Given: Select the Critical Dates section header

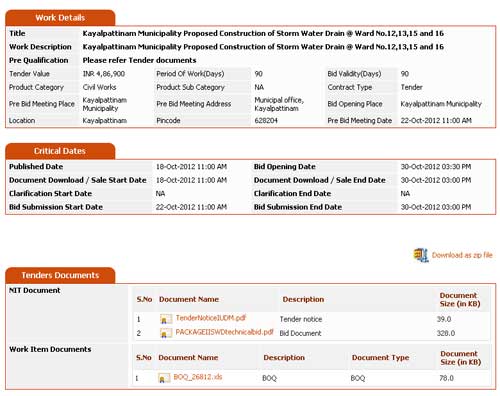Looking at the screenshot, I should [60, 151].
